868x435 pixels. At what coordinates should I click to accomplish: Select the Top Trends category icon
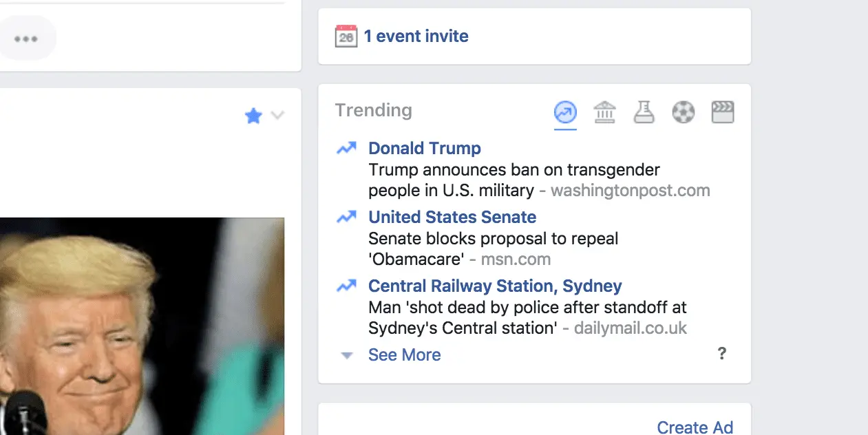tap(565, 112)
